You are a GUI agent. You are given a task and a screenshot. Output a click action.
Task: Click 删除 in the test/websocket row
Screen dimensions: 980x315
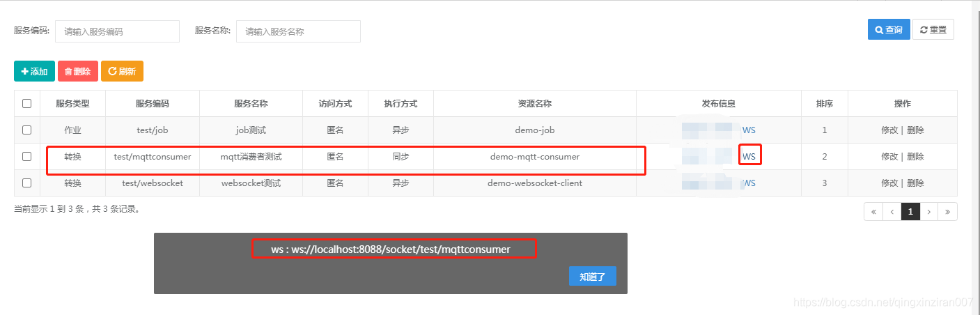click(915, 183)
